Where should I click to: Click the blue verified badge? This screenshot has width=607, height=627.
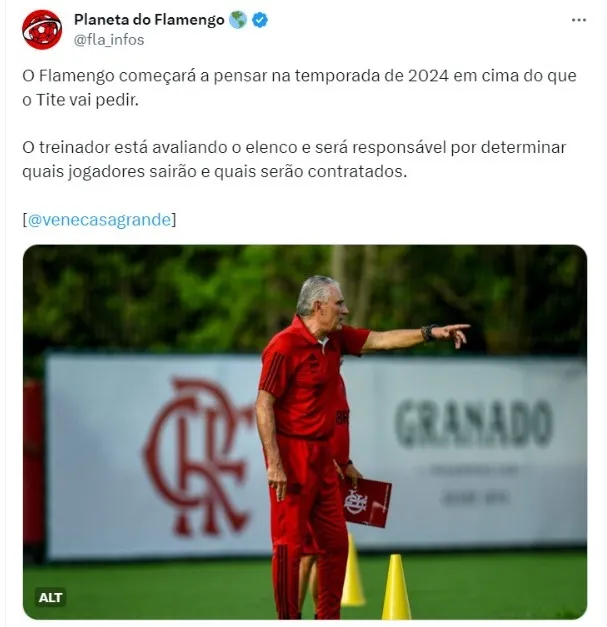coord(260,20)
